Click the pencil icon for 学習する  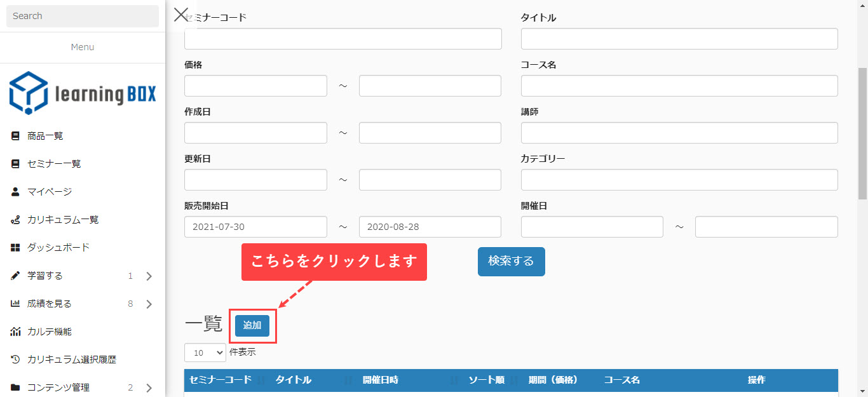[15, 276]
